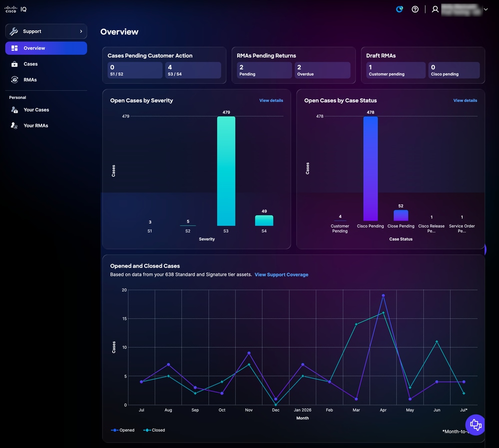Click the Support wrench icon
499x448 pixels.
pyautogui.click(x=13, y=31)
